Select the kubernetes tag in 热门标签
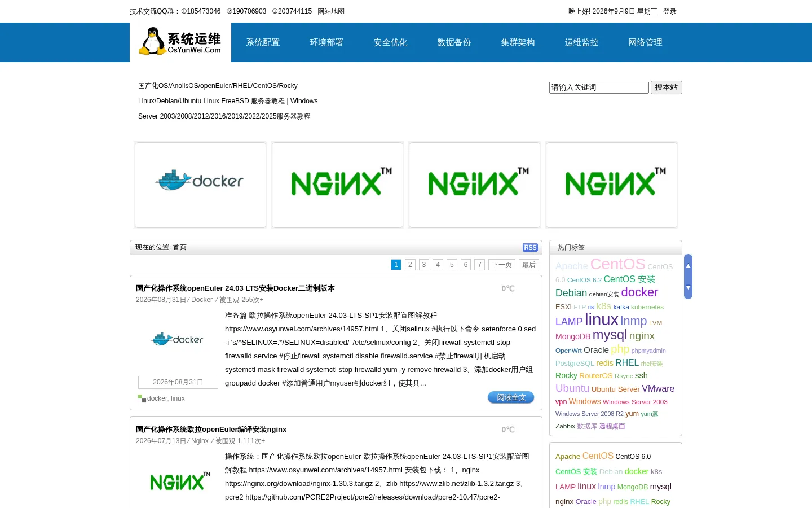This screenshot has height=508, width=812. (647, 308)
